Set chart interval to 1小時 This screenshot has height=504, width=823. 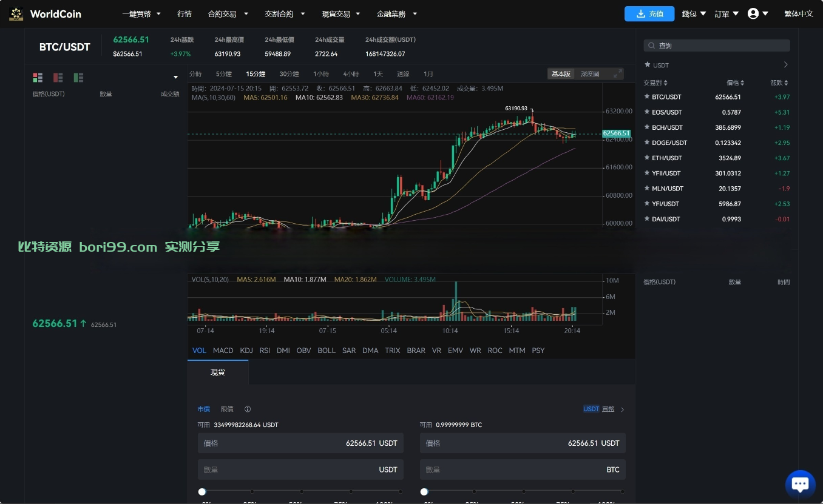click(321, 74)
